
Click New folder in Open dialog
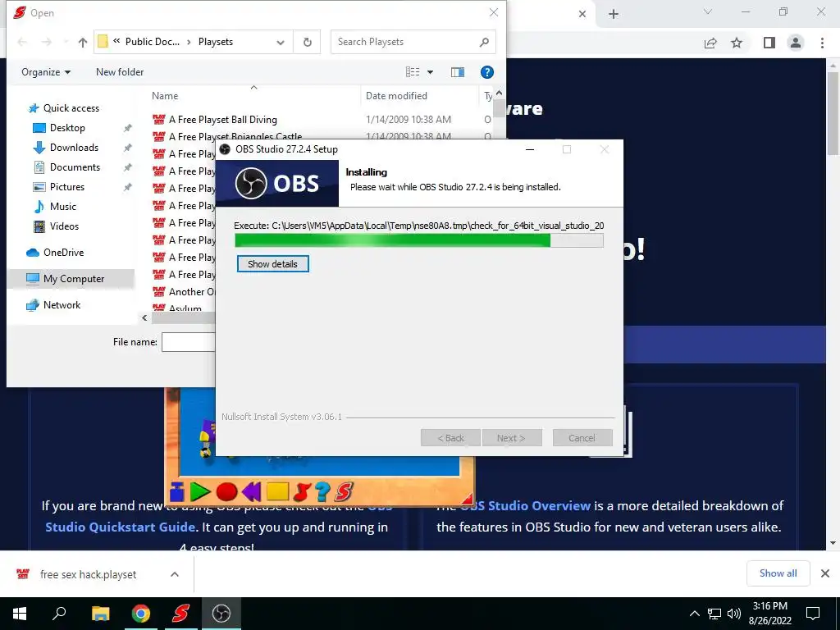pos(120,72)
